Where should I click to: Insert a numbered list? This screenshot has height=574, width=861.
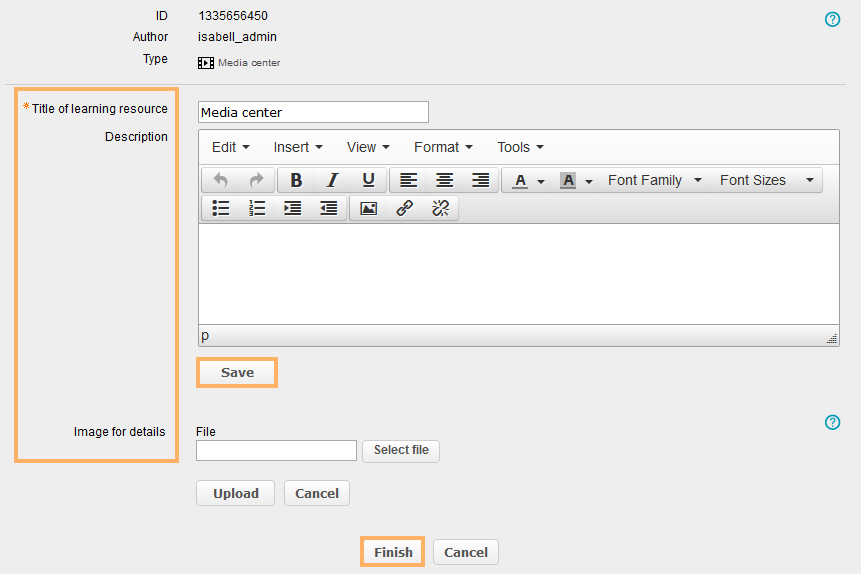click(257, 208)
